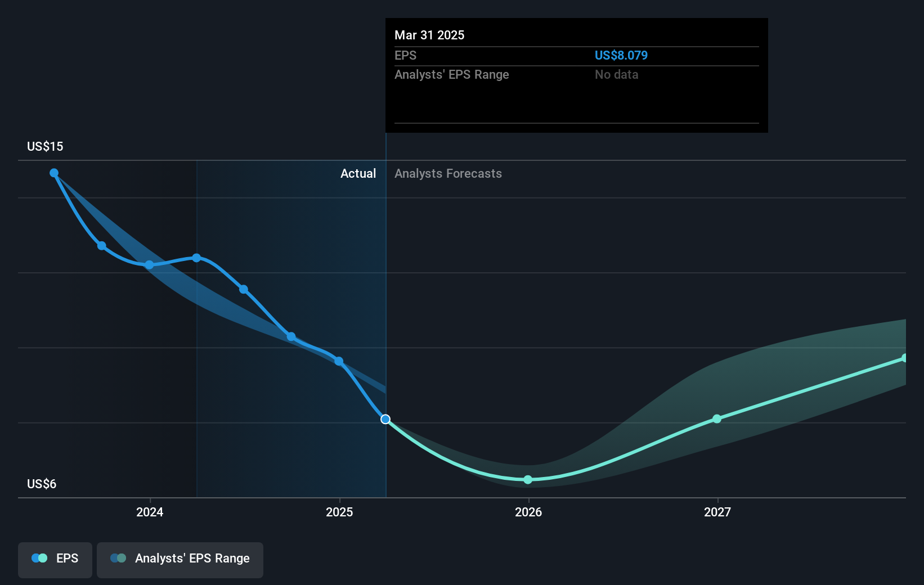Click the first EPS point at US$15
924x585 pixels.
[x=54, y=173]
